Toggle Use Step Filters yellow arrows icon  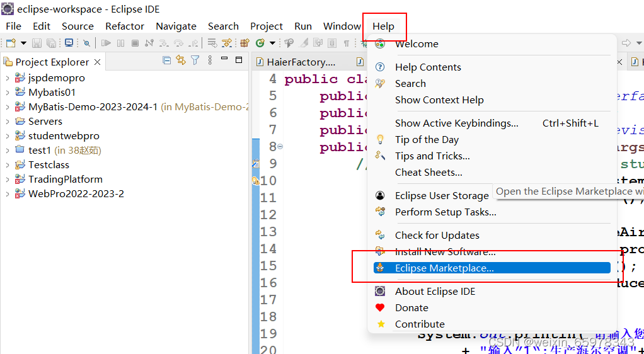pyautogui.click(x=226, y=43)
